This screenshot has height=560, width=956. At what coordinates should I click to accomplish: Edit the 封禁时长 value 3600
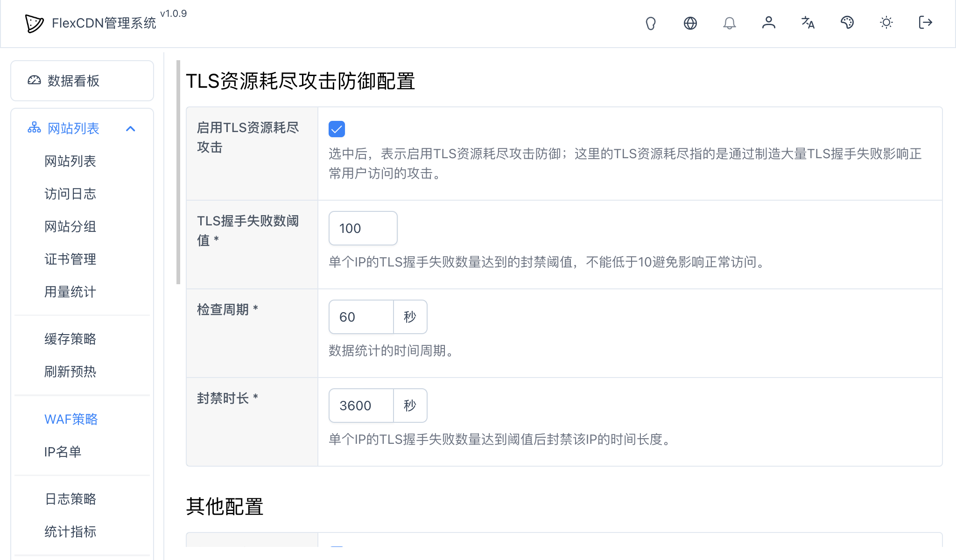[x=360, y=406]
